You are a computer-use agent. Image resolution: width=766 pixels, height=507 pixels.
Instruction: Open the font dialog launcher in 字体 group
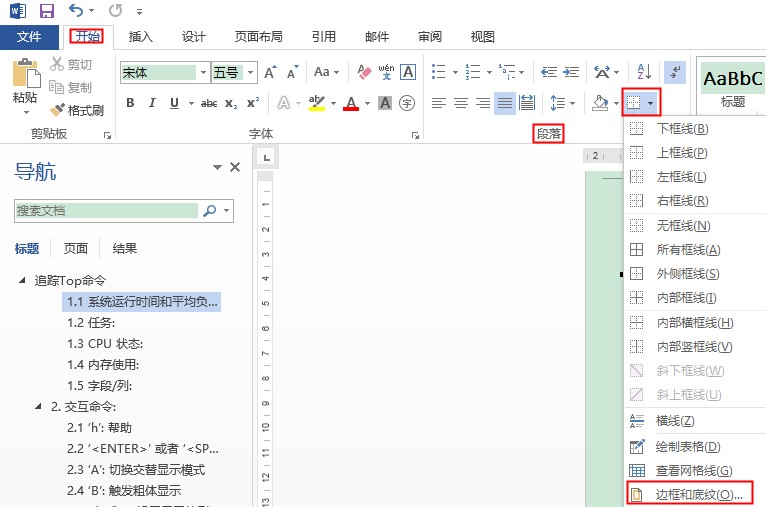[415, 136]
